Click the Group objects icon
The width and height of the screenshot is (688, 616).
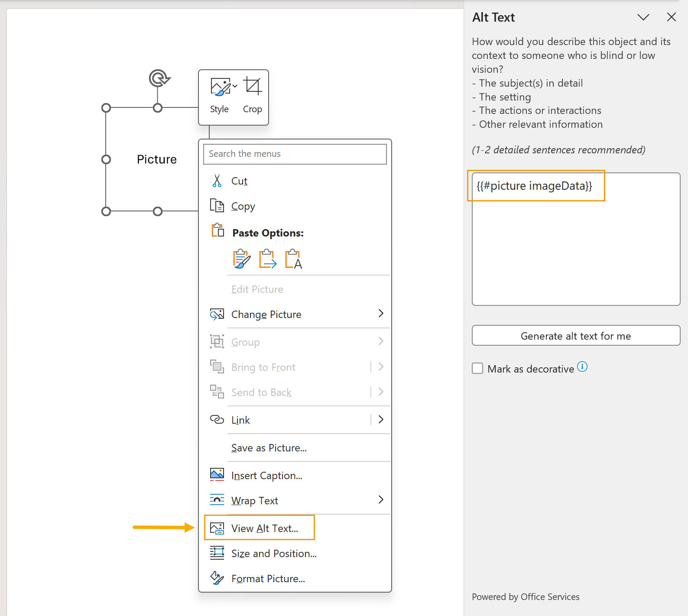[x=217, y=341]
